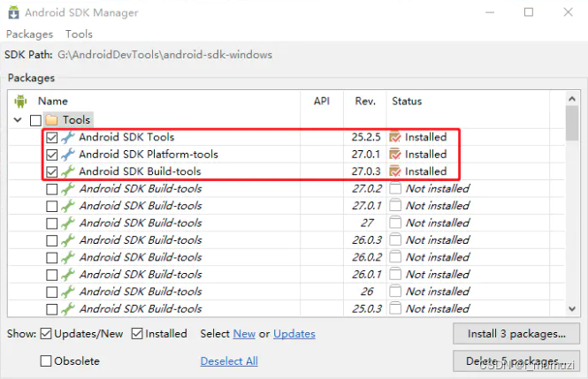Click Not installed status icon for rev 25.0.3
The height and width of the screenshot is (379, 588).
click(x=395, y=309)
